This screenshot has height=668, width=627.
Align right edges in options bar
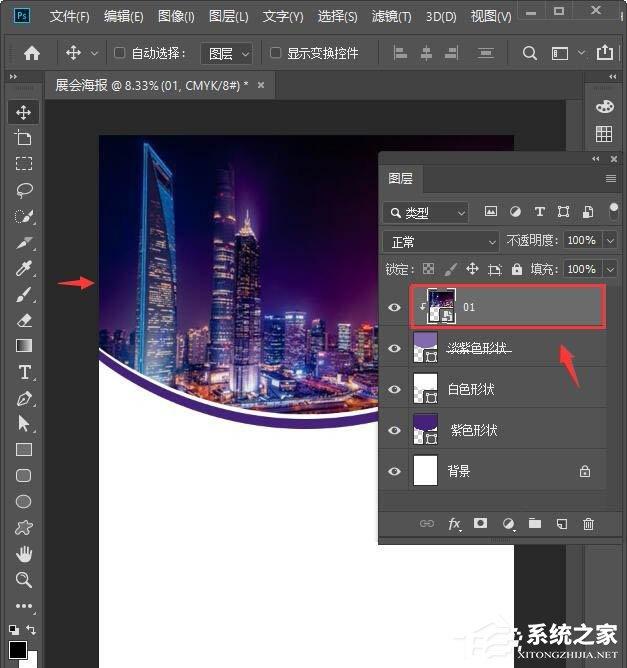click(451, 53)
